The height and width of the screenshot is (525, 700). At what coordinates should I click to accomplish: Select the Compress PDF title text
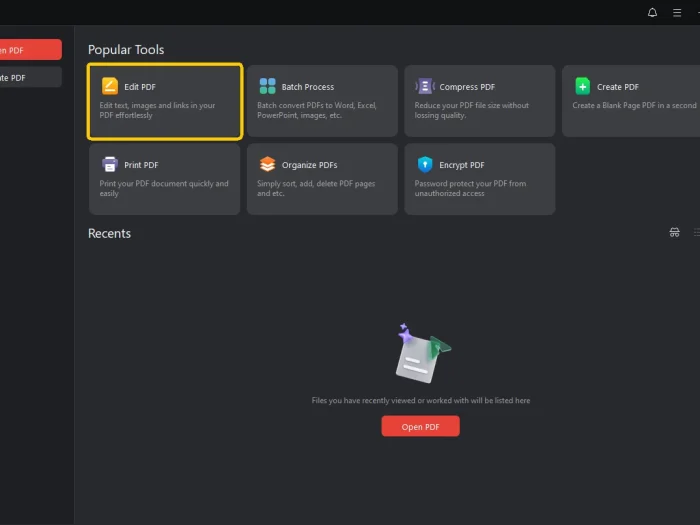467,87
